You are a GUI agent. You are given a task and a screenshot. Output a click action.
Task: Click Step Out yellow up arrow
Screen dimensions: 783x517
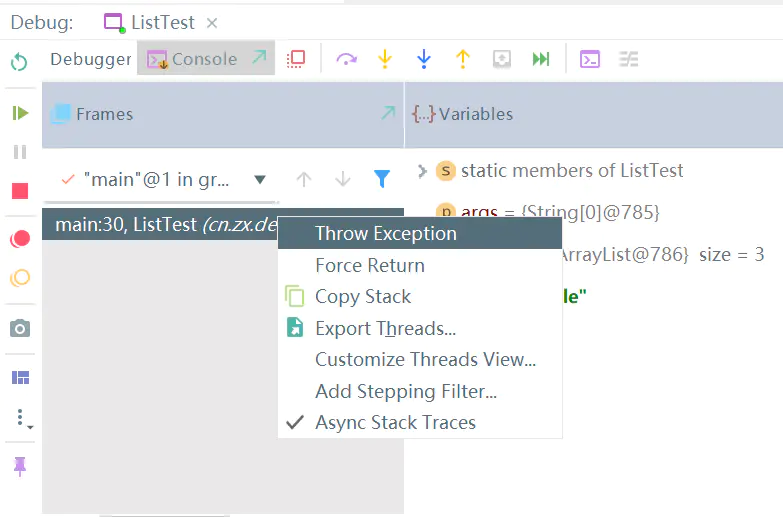click(x=463, y=59)
